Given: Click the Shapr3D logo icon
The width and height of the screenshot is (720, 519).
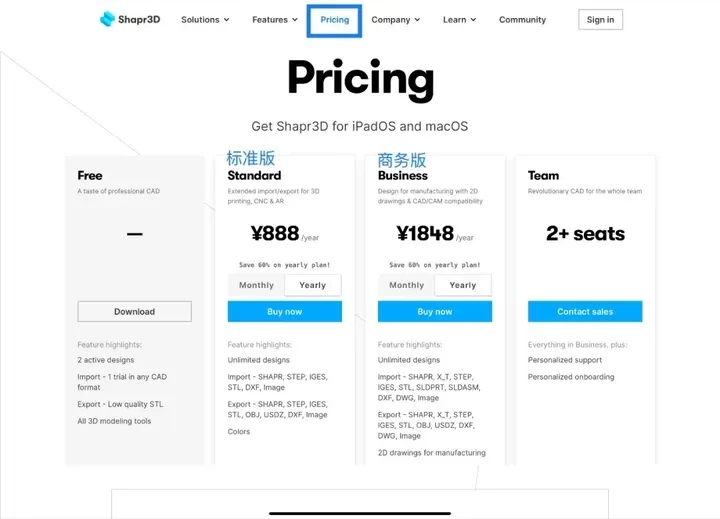Looking at the screenshot, I should [x=108, y=19].
